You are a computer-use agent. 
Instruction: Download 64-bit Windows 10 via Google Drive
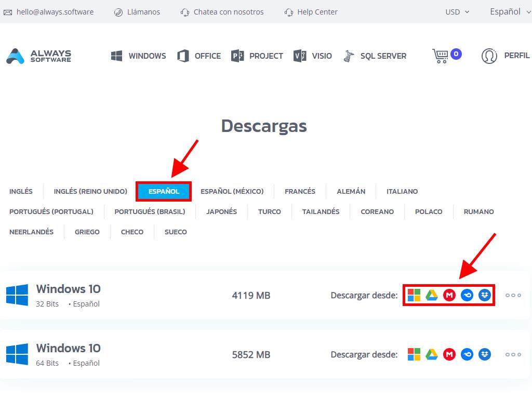(431, 354)
